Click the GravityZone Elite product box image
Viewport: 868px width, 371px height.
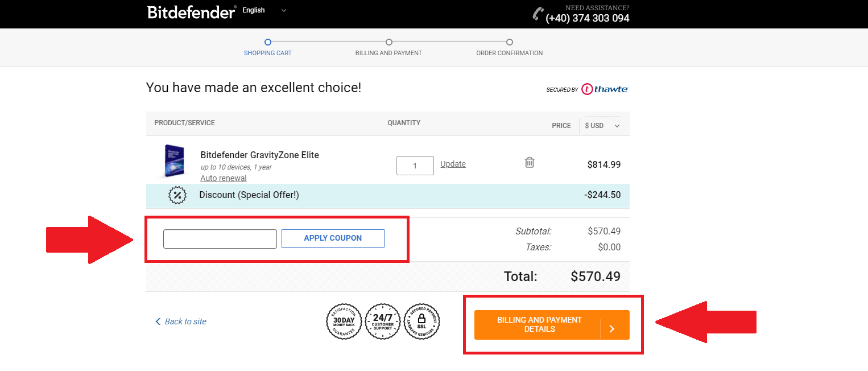(174, 161)
